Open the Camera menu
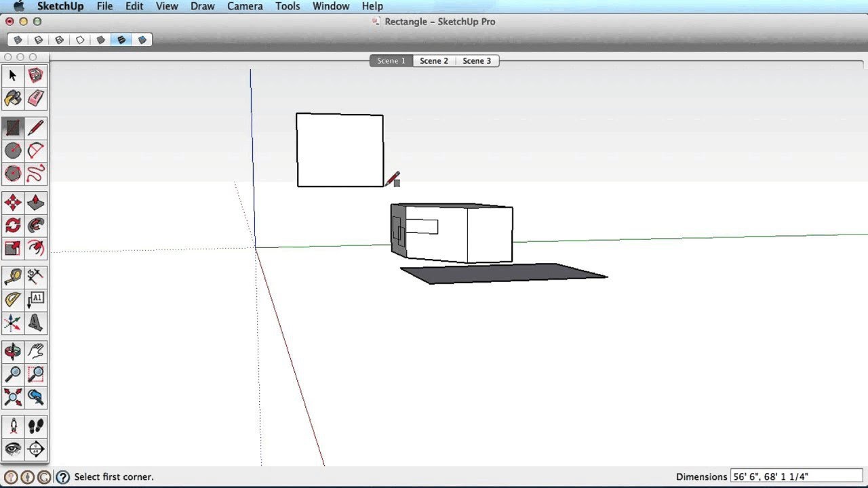This screenshot has height=488, width=868. (x=245, y=6)
